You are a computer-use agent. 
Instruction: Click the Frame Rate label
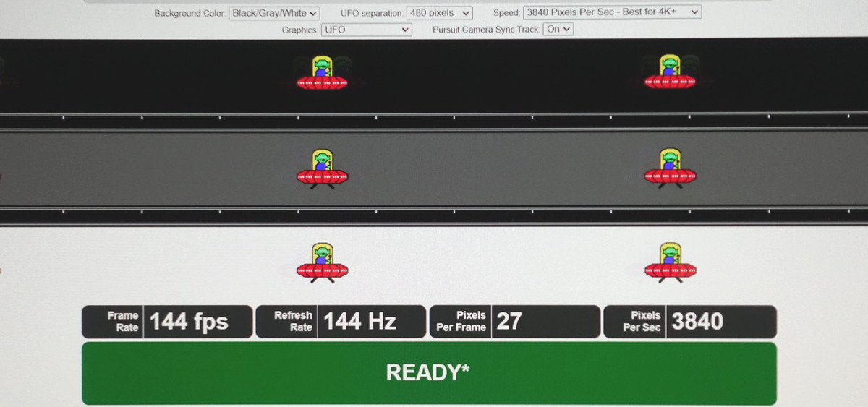(123, 322)
